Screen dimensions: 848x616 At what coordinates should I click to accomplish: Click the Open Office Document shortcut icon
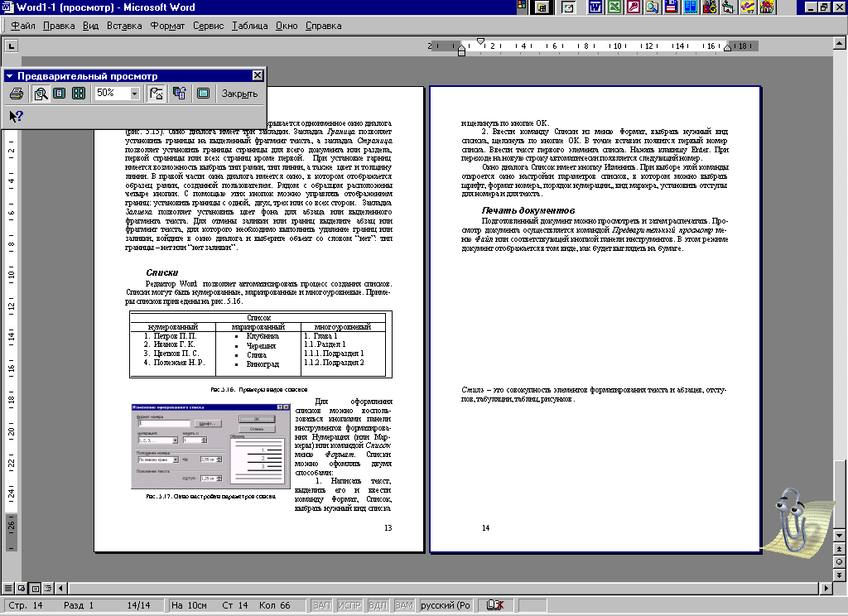click(x=568, y=7)
